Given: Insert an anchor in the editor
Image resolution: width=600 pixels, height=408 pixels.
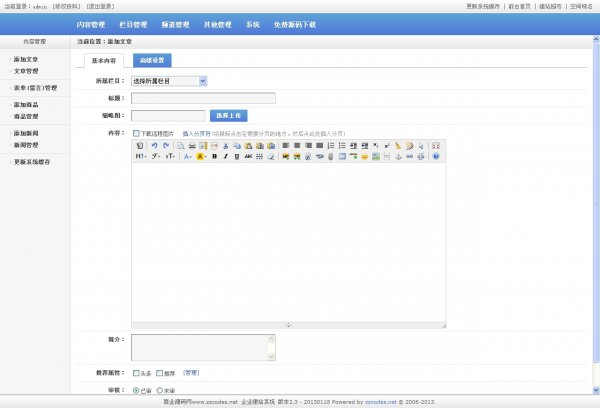Looking at the screenshot, I should coord(398,156).
